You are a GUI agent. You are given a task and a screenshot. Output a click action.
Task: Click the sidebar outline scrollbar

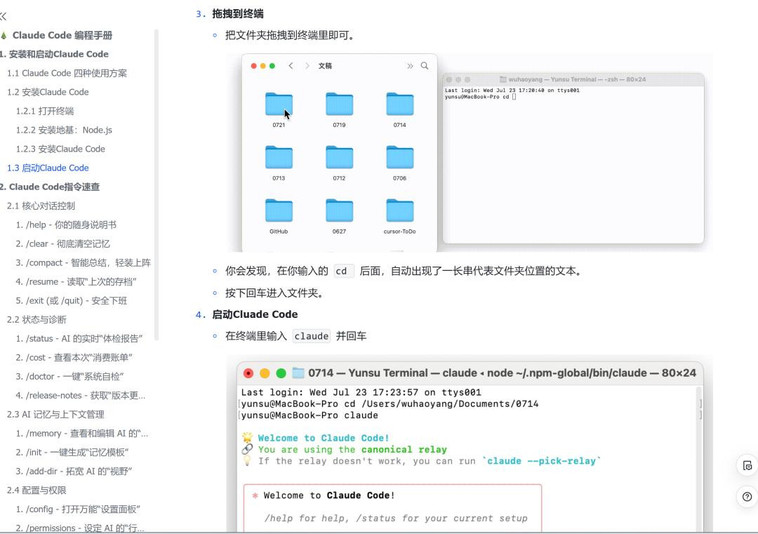pyautogui.click(x=156, y=184)
